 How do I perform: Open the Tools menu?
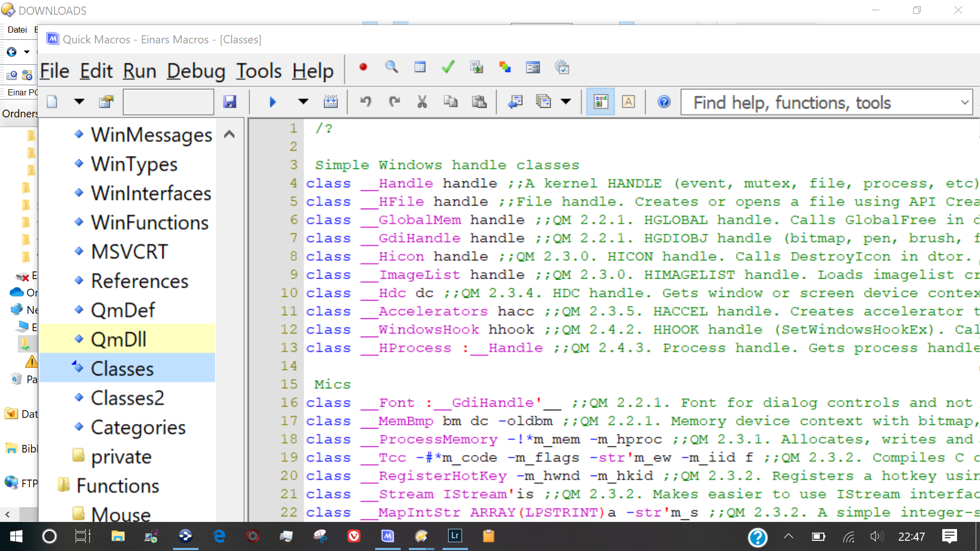point(259,71)
